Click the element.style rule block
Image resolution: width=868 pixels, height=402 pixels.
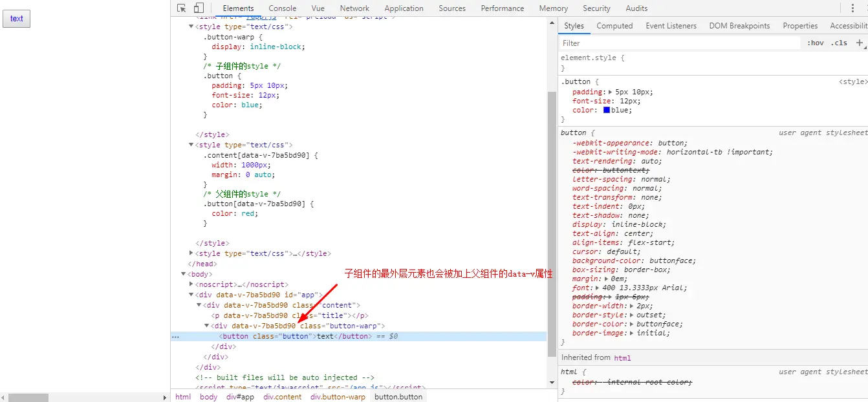[713, 63]
